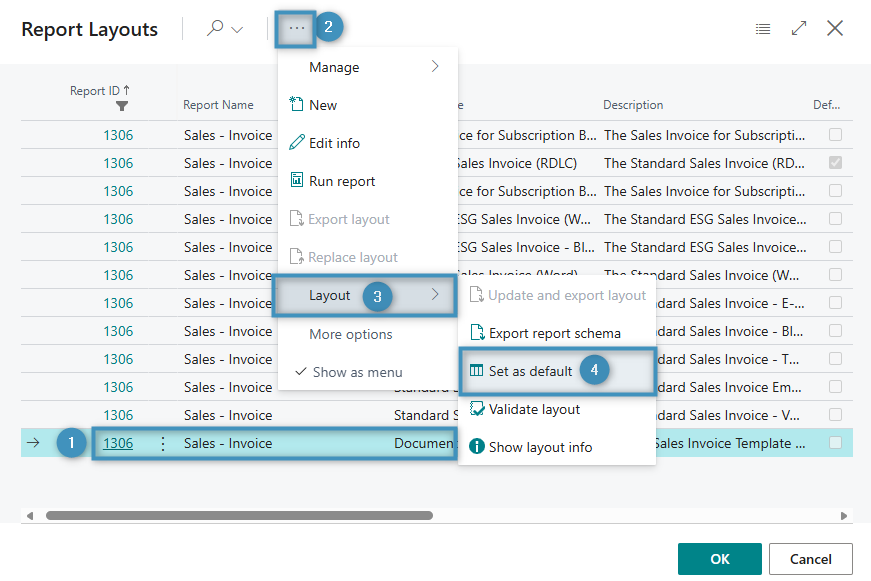Click Show layout info
Image resolution: width=871 pixels, height=581 pixels.
click(x=557, y=447)
